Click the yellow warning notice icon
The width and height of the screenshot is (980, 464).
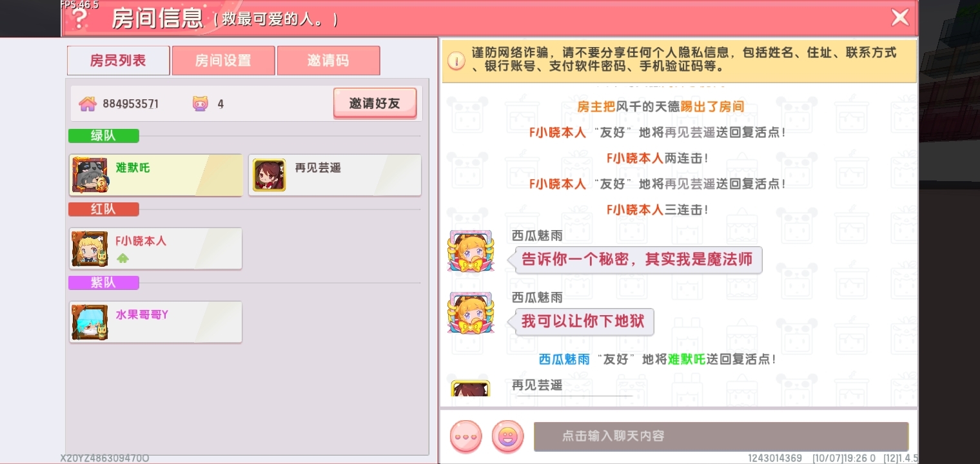tap(456, 61)
